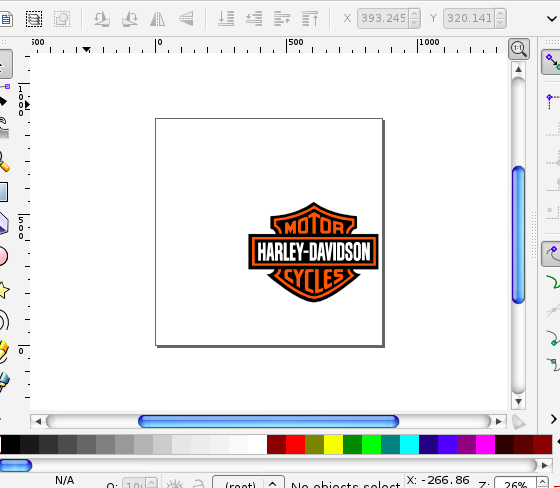Click the zoom 1:1 button above scrollbar
The height and width of the screenshot is (488, 560).
click(x=519, y=49)
